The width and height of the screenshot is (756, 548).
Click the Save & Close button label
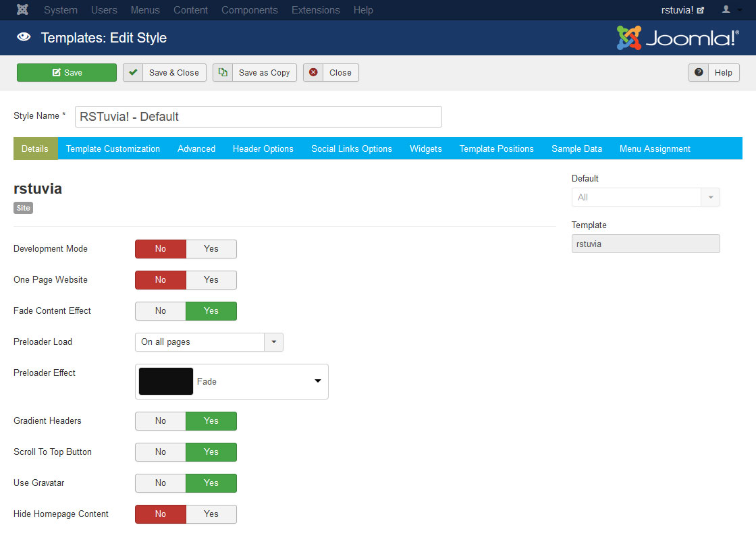tap(174, 72)
